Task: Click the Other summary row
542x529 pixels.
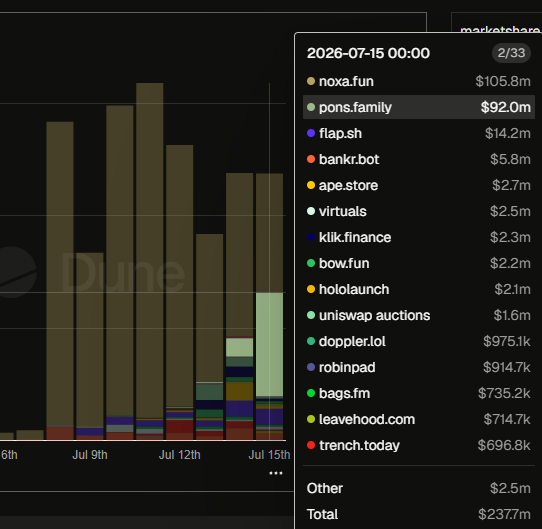Action: pos(419,488)
